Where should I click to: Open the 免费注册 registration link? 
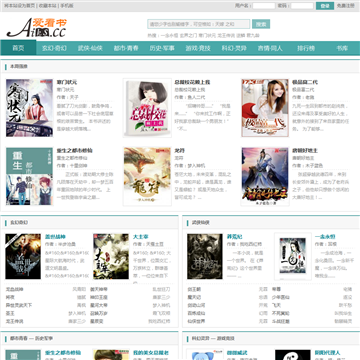pyautogui.click(x=345, y=6)
